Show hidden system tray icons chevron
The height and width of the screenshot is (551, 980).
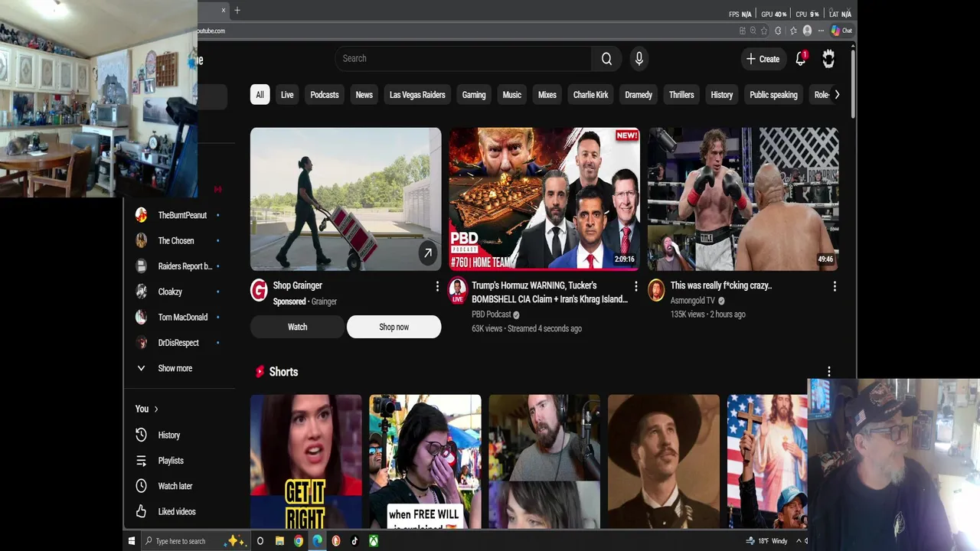coord(799,541)
